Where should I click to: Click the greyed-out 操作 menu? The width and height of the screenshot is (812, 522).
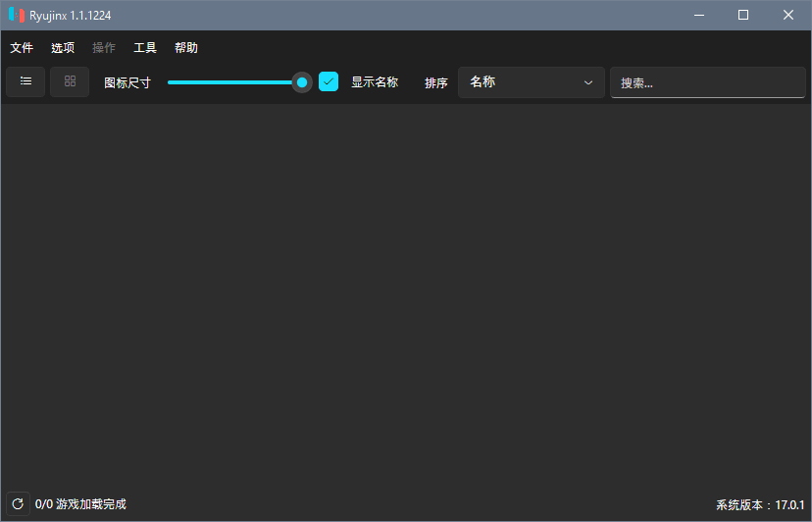click(104, 48)
